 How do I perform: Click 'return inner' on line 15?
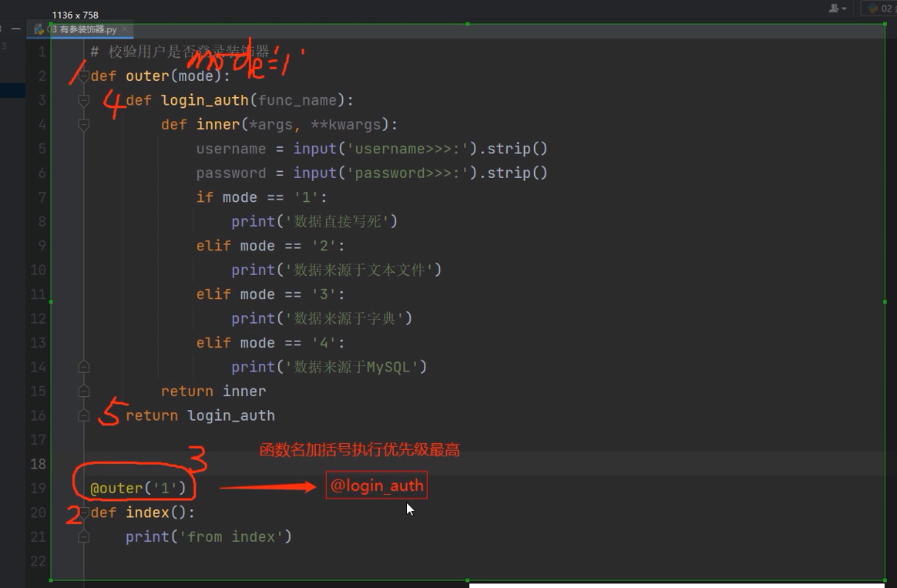pos(213,391)
